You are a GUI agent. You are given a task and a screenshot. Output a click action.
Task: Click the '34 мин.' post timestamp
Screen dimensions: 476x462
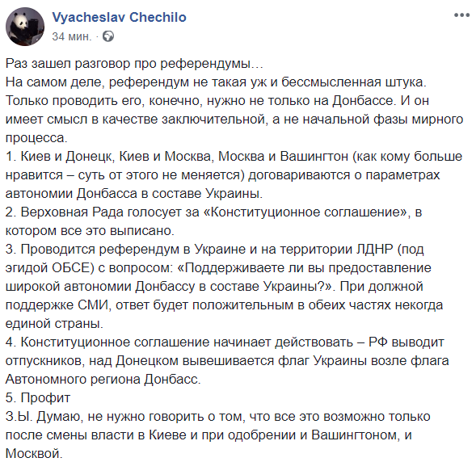72,36
